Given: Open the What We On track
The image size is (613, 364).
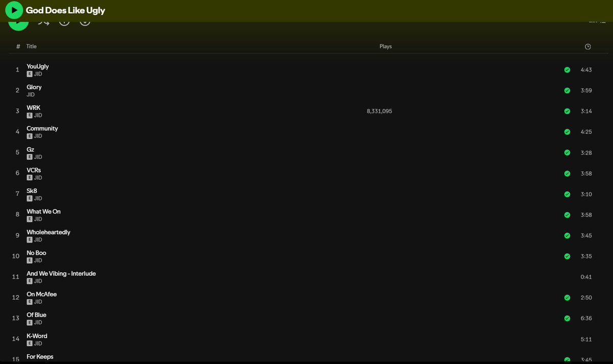Looking at the screenshot, I should pos(44,211).
